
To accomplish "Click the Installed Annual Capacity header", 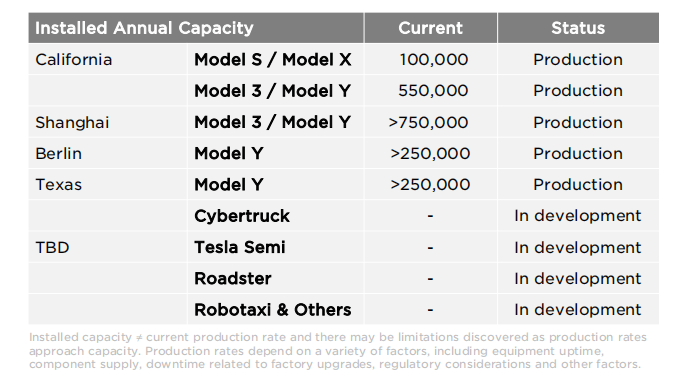I will pos(144,28).
